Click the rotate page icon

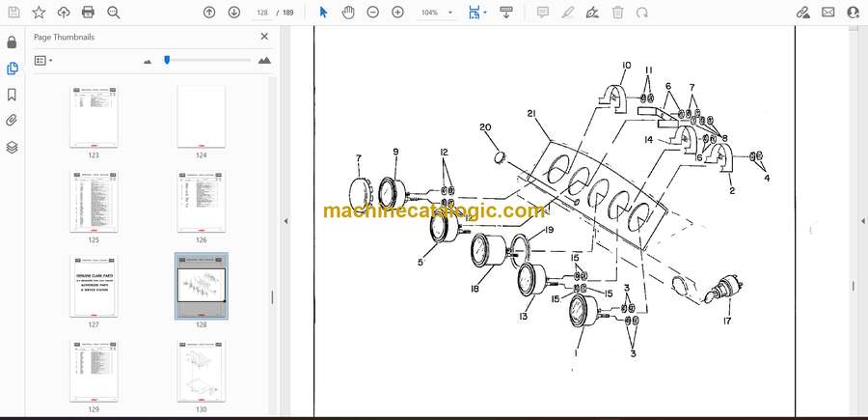(642, 13)
